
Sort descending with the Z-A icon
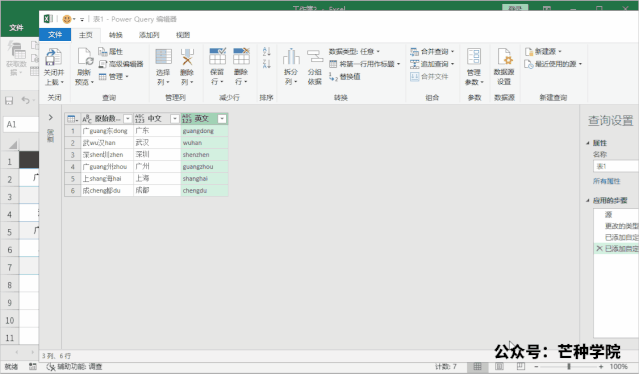coord(267,64)
